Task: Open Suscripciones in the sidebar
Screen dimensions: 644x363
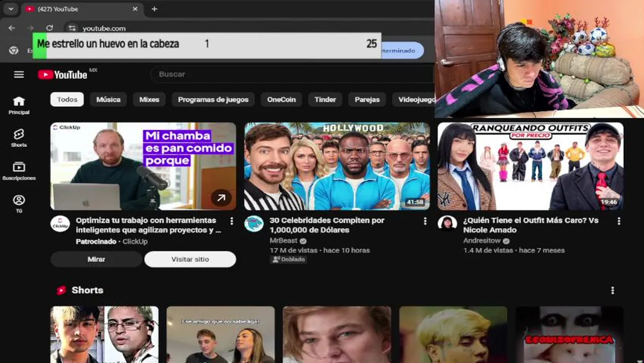Action: pos(19,171)
